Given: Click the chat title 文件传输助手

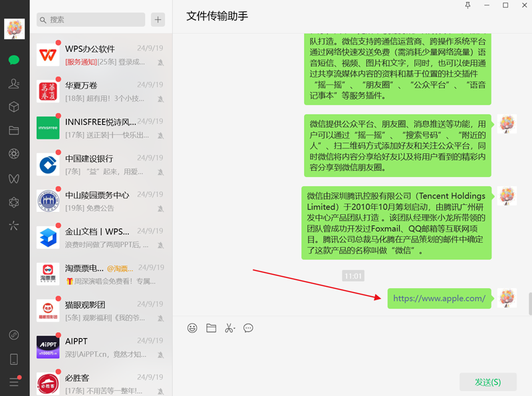Looking at the screenshot, I should click(x=217, y=16).
